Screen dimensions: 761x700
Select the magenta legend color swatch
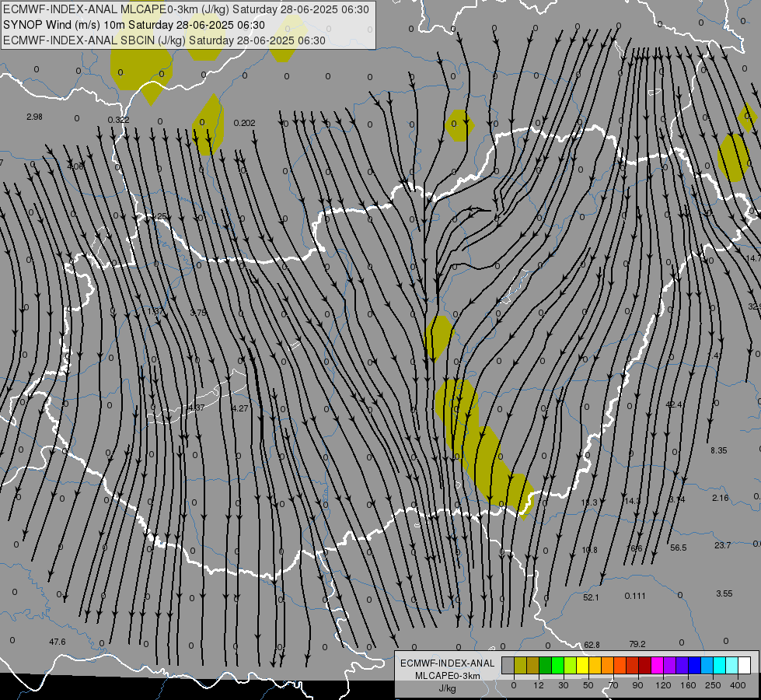click(658, 665)
